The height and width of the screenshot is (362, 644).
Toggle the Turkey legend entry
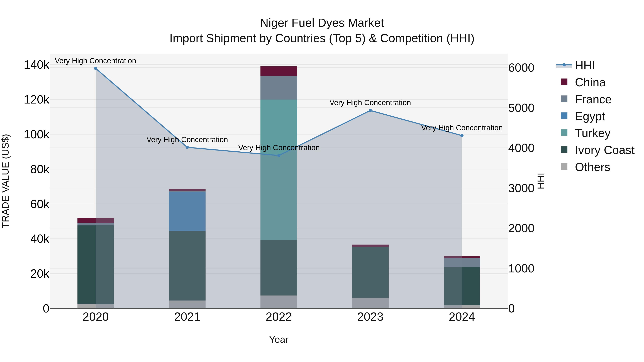586,133
